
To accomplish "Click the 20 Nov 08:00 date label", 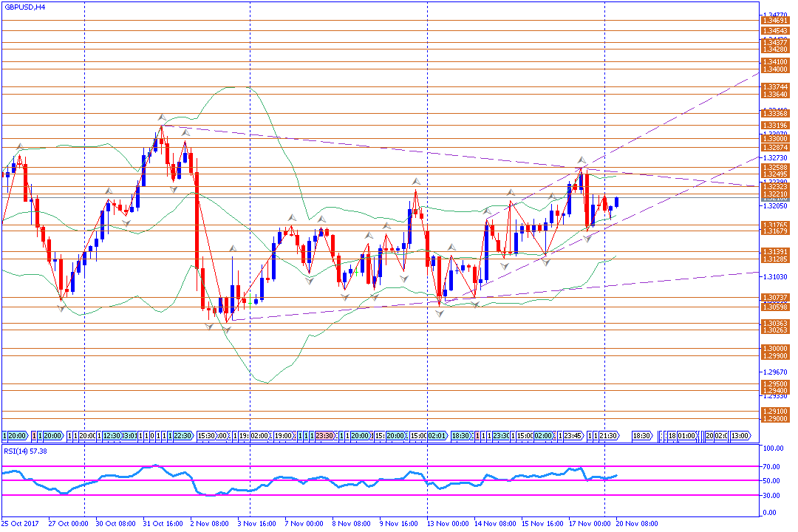I will pyautogui.click(x=637, y=523).
